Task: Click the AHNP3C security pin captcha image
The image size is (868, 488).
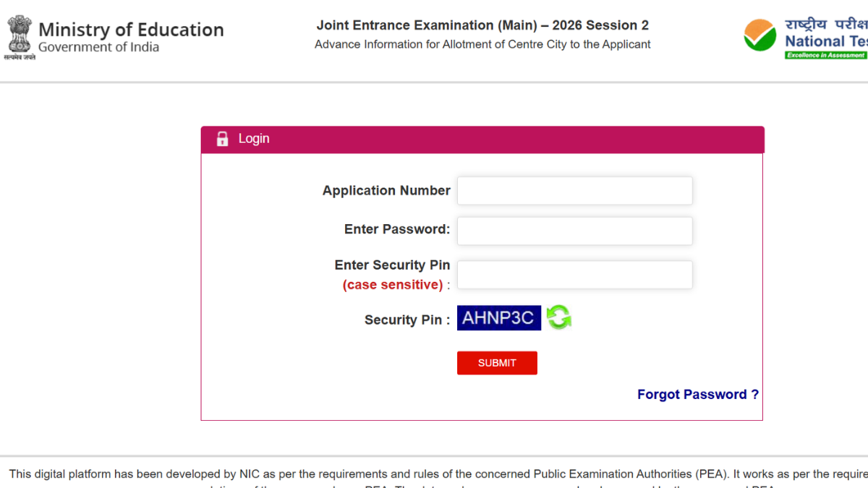Action: (x=498, y=318)
